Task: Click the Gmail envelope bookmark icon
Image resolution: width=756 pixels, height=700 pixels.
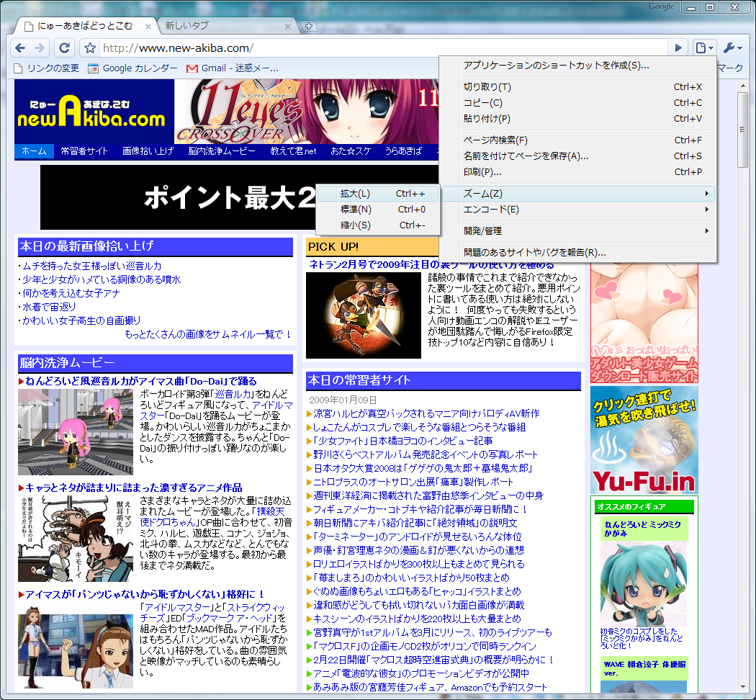Action: pos(192,68)
